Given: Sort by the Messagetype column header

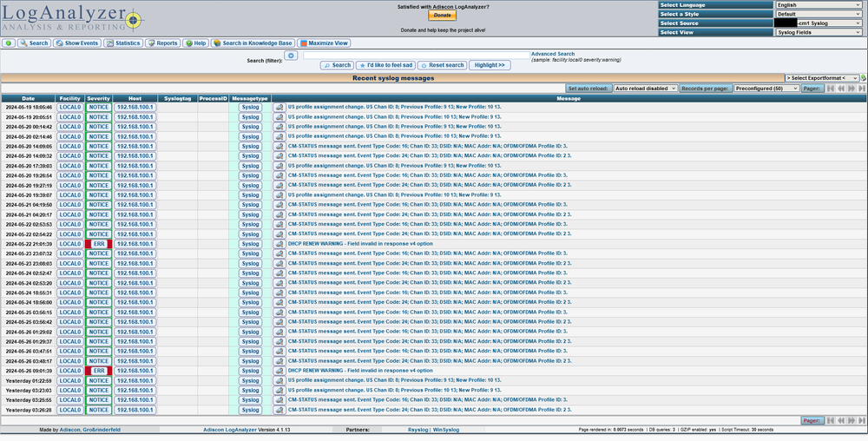Looking at the screenshot, I should click(x=250, y=98).
